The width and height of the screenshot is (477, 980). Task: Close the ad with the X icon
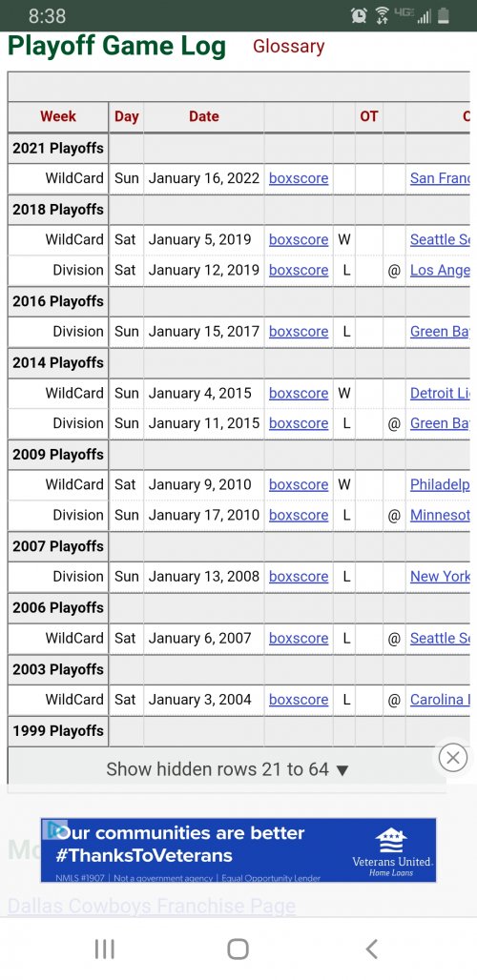click(x=452, y=758)
